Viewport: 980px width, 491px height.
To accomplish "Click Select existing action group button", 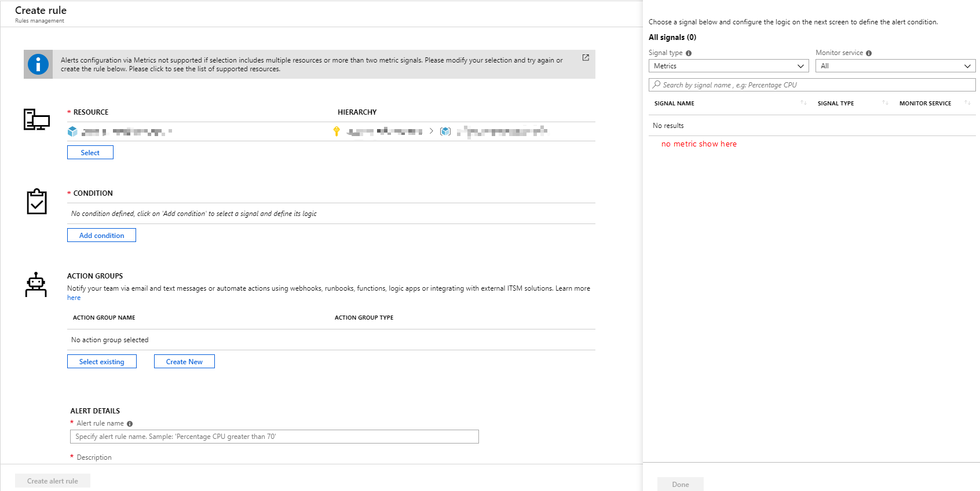I will [102, 361].
